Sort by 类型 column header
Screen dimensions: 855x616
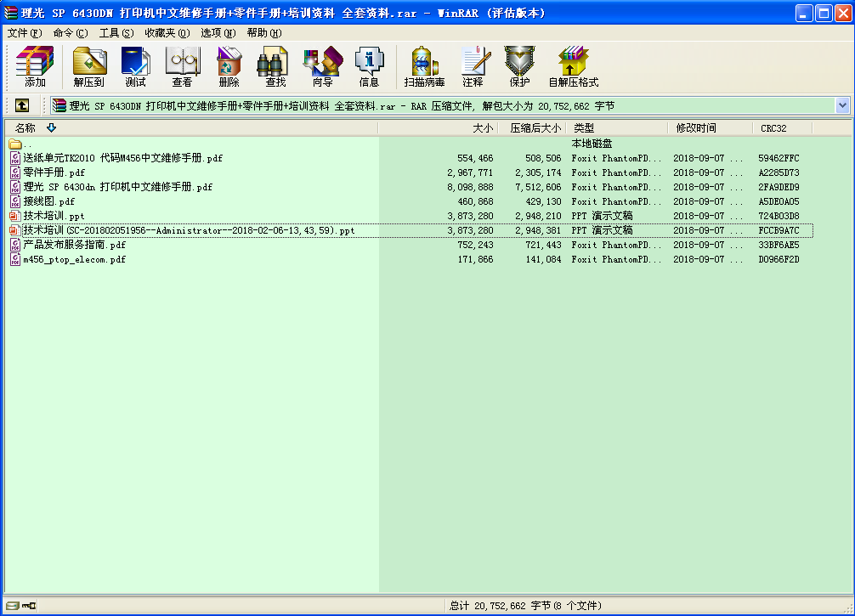tap(617, 128)
